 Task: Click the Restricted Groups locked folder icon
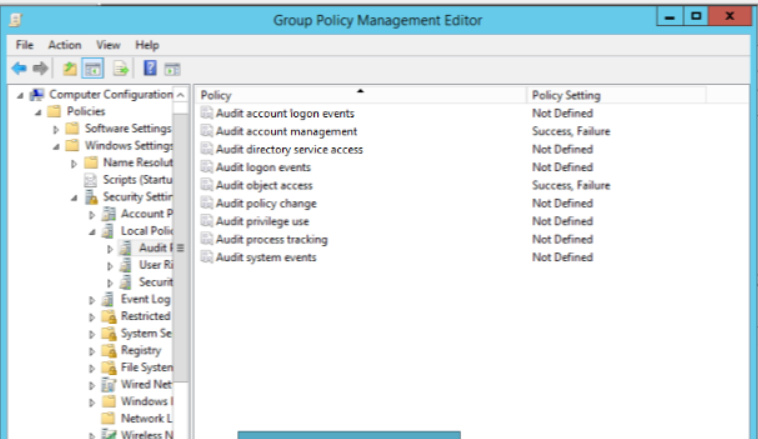coord(109,317)
